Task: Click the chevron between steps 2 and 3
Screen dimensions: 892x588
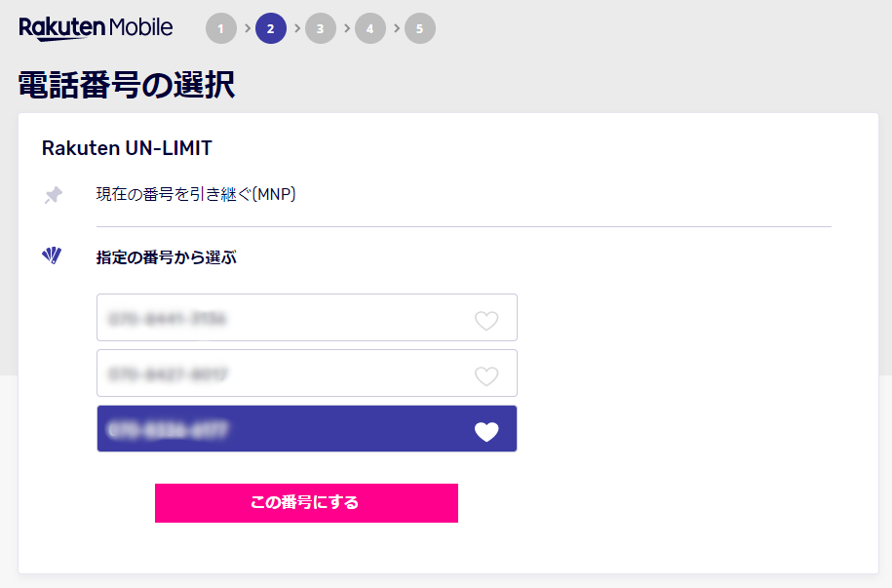Action: point(296,28)
